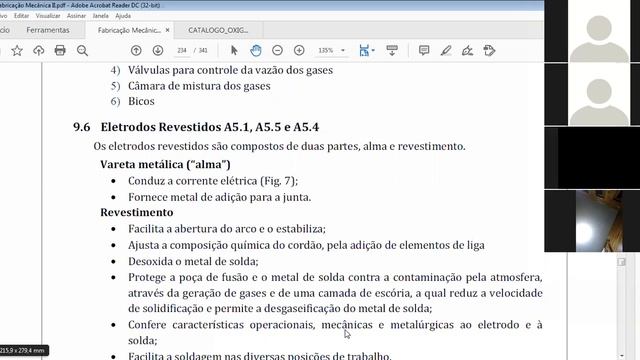
Task: Go to next page arrow
Action: (x=158, y=51)
